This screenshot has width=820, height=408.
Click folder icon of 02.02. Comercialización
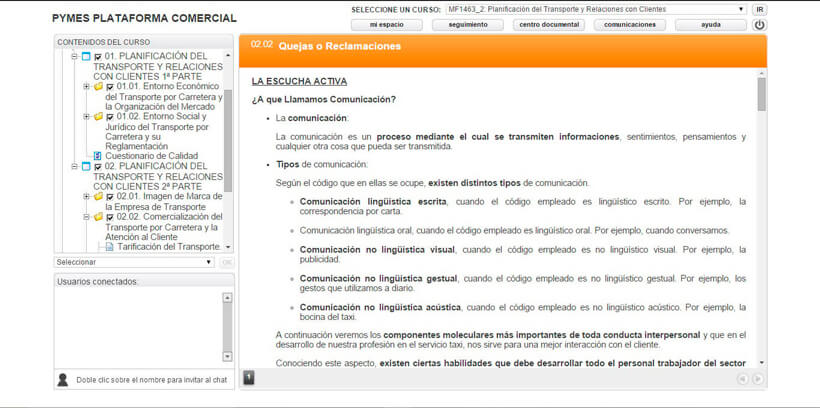pyautogui.click(x=98, y=217)
